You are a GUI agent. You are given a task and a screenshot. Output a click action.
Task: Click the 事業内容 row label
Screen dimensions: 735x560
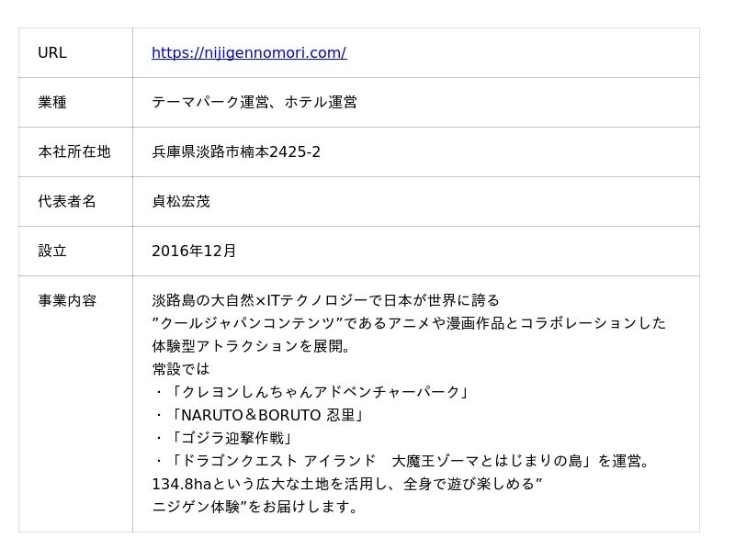click(67, 301)
